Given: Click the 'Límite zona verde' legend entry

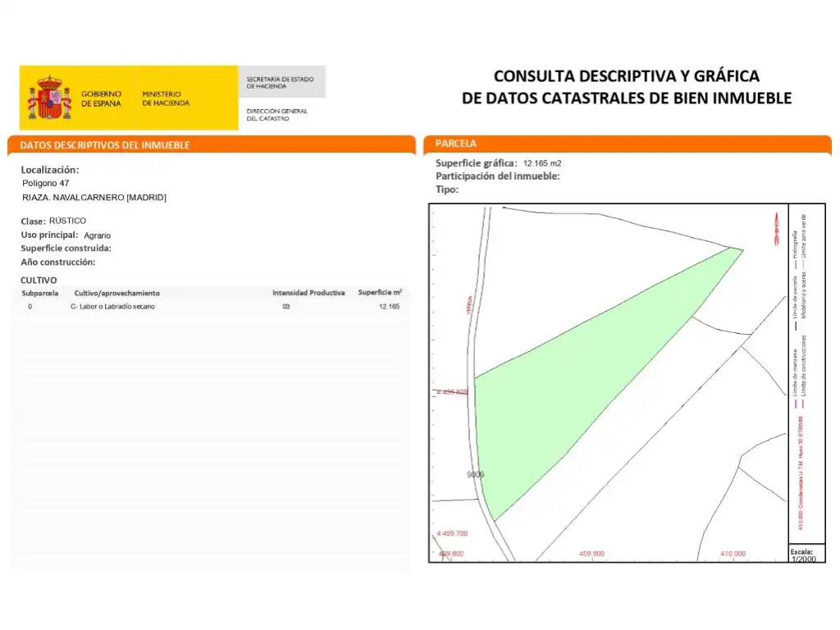Looking at the screenshot, I should (x=804, y=240).
